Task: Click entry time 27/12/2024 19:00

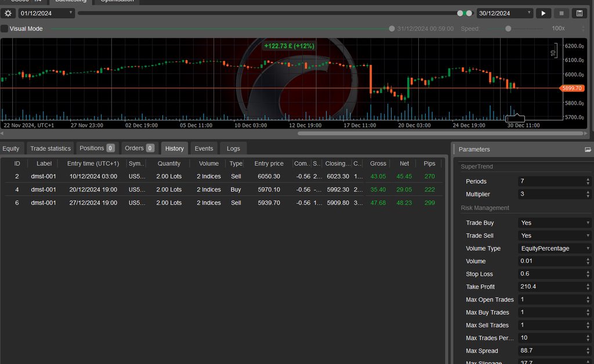Action: click(93, 203)
